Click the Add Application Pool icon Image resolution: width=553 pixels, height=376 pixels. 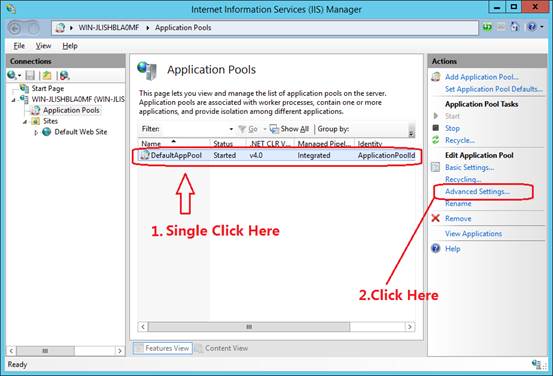(436, 77)
